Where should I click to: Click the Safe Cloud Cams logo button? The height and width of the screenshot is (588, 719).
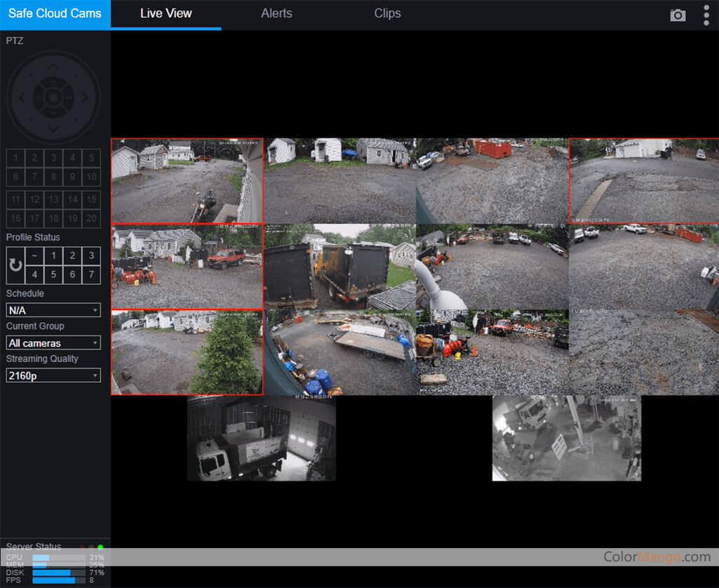[x=55, y=14]
